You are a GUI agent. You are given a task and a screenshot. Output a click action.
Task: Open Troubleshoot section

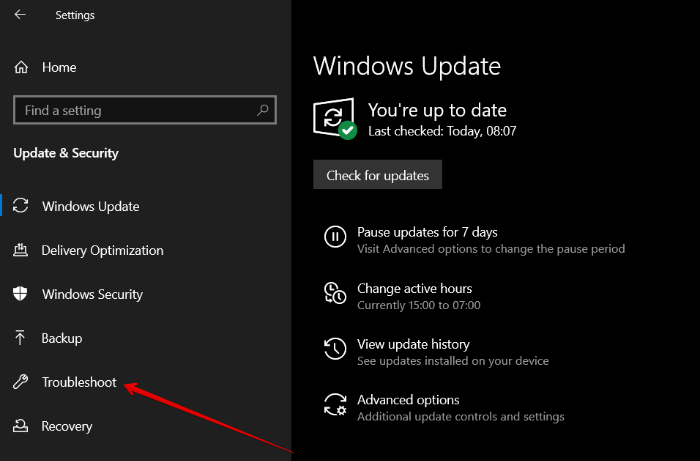(79, 382)
